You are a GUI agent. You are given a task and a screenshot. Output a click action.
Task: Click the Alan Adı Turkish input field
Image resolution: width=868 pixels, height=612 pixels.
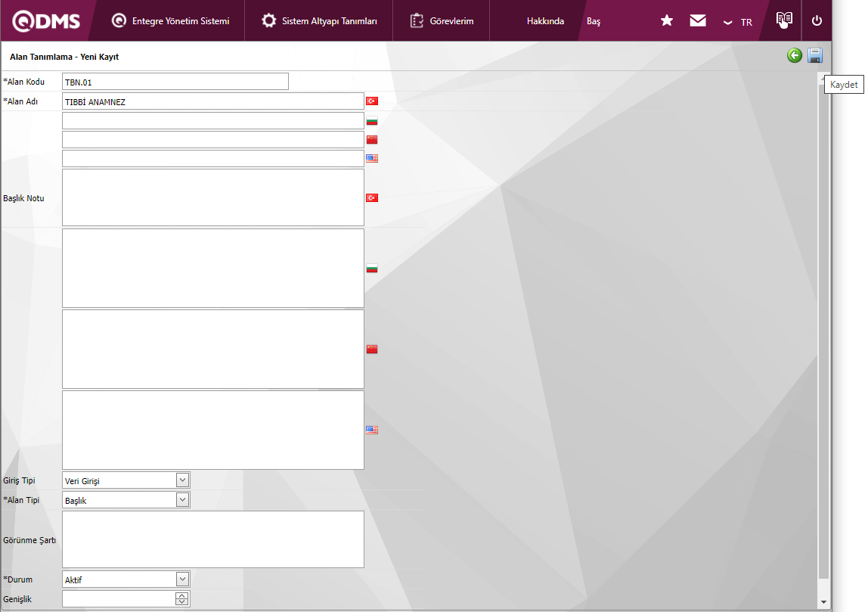pyautogui.click(x=213, y=101)
